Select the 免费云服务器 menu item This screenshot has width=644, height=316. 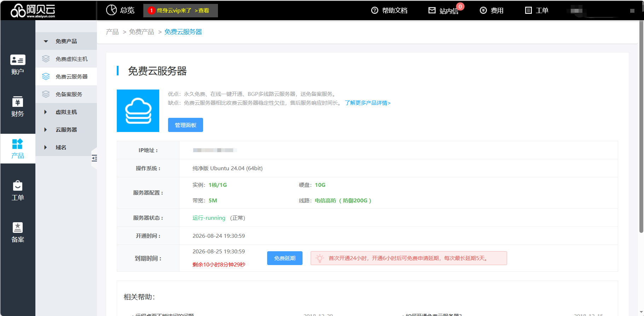click(66, 76)
